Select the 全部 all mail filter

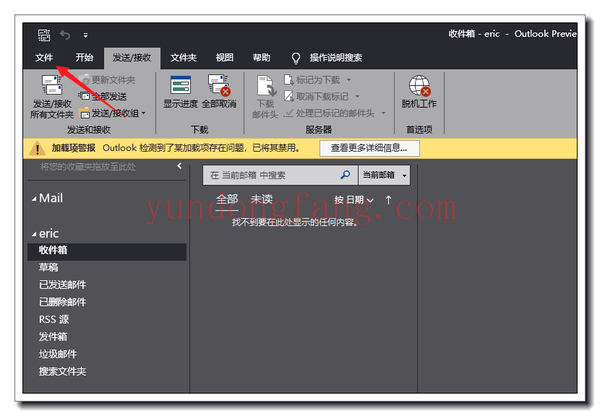[x=227, y=199]
